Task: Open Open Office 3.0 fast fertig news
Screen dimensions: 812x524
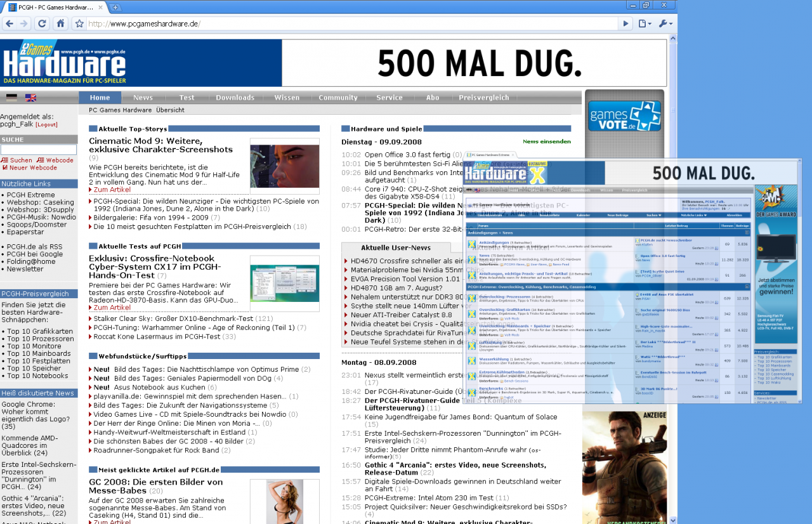Action: click(407, 154)
